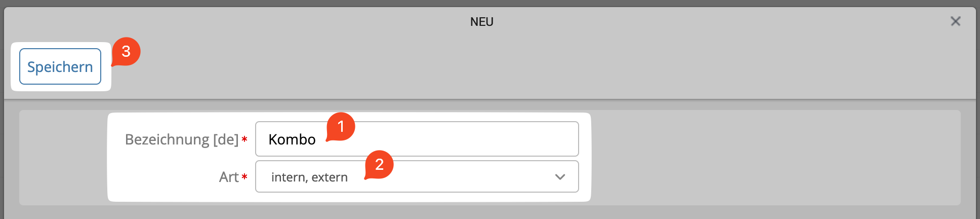Screen dimensions: 980x219
Task: Close the NEU dialog with the X
Action: click(x=955, y=21)
